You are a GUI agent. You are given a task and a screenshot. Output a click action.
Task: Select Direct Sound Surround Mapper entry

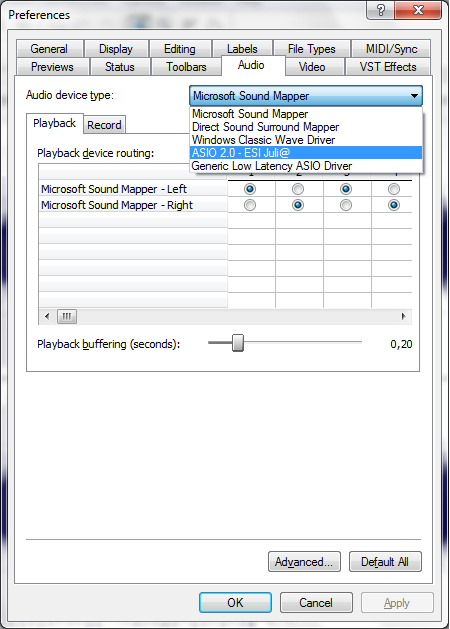click(x=306, y=127)
